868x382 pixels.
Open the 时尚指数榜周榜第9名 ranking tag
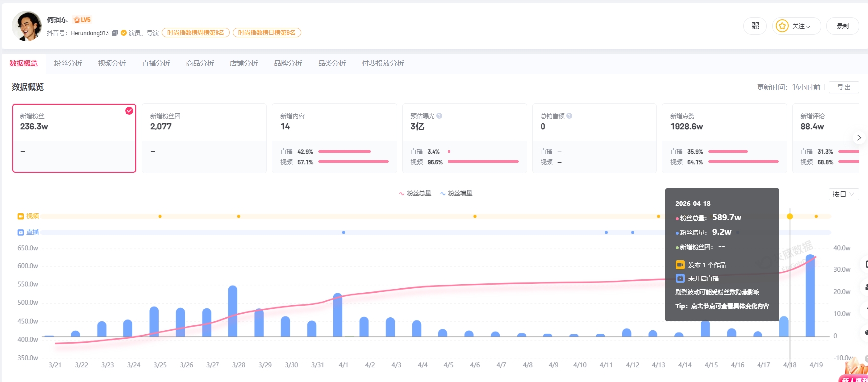(196, 33)
